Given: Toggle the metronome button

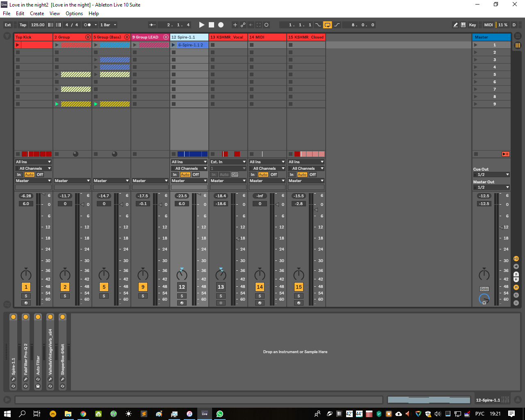Looking at the screenshot, I should tap(87, 25).
